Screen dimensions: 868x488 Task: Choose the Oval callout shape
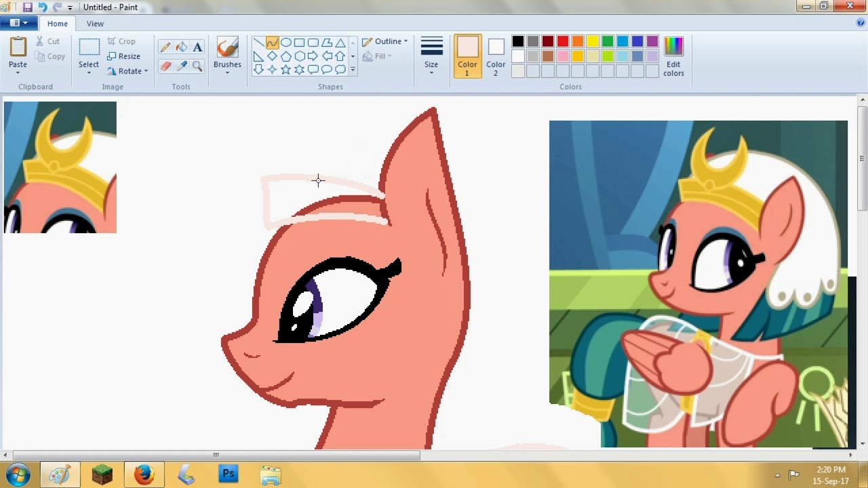(326, 69)
